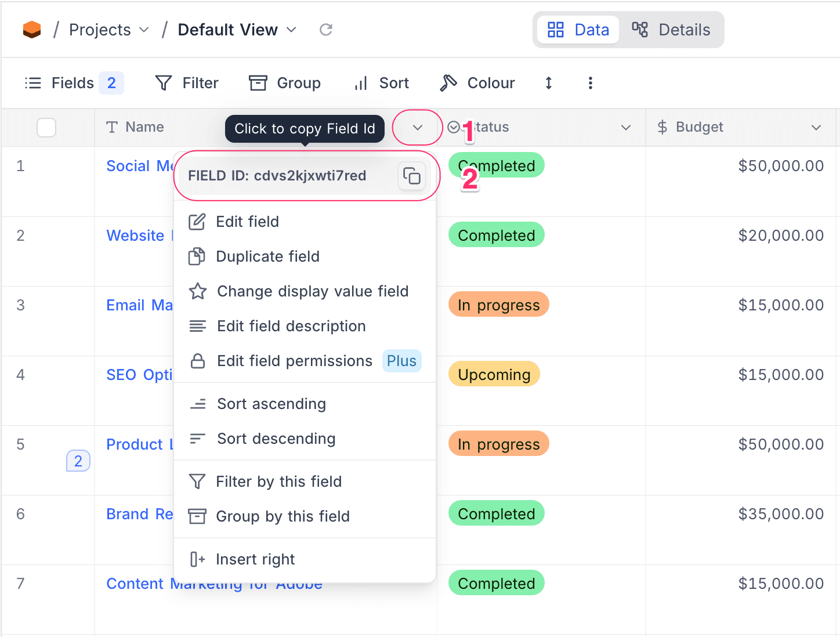Viewport: 840px width, 637px height.
Task: Open the Colour rows tool
Action: coord(477,83)
